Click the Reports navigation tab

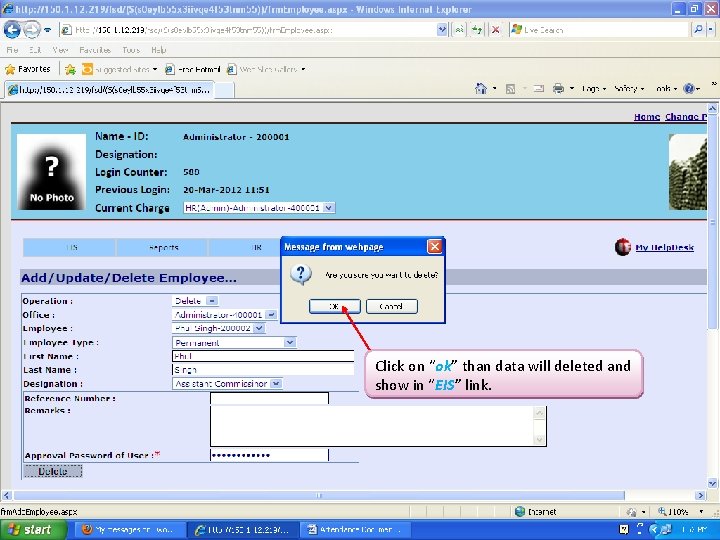pos(163,248)
